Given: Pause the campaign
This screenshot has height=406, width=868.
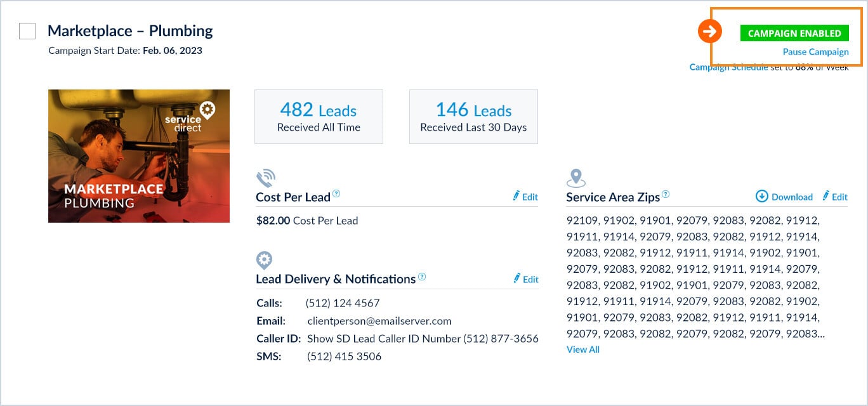Looking at the screenshot, I should (815, 52).
